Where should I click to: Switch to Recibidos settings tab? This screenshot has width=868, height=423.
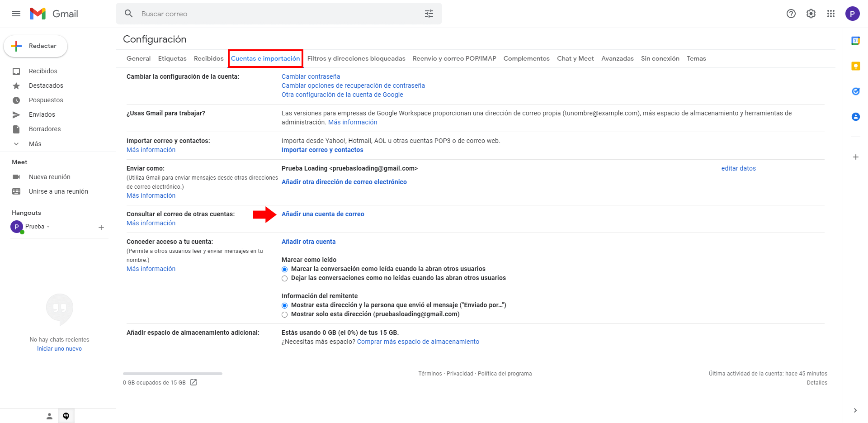click(x=209, y=58)
